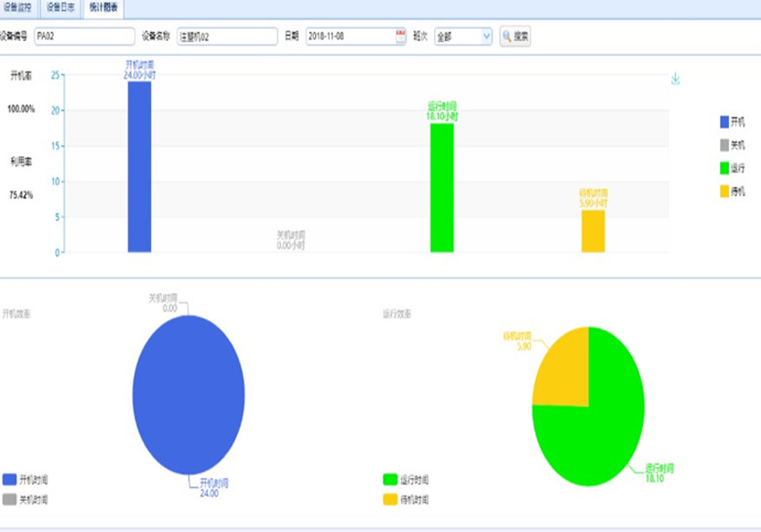The height and width of the screenshot is (532, 761).
Task: Toggle the 待机 bar chart legend
Action: [x=731, y=191]
